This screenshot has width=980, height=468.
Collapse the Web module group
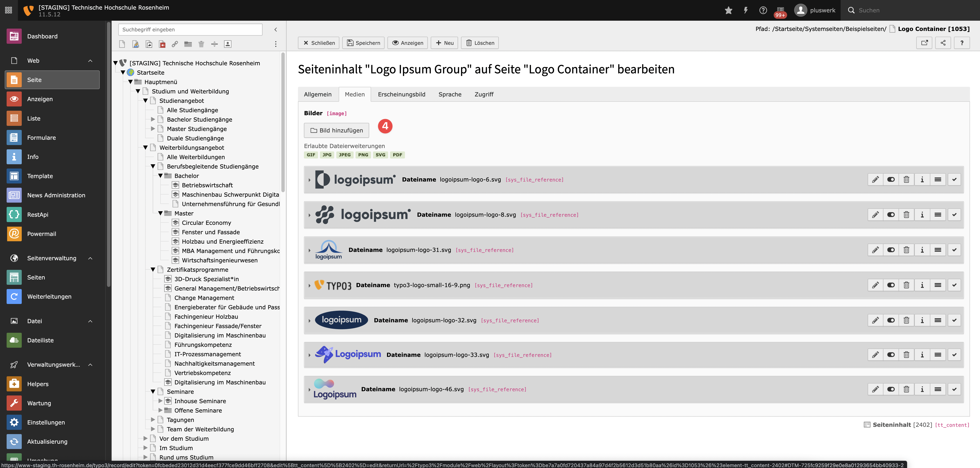[x=90, y=61]
